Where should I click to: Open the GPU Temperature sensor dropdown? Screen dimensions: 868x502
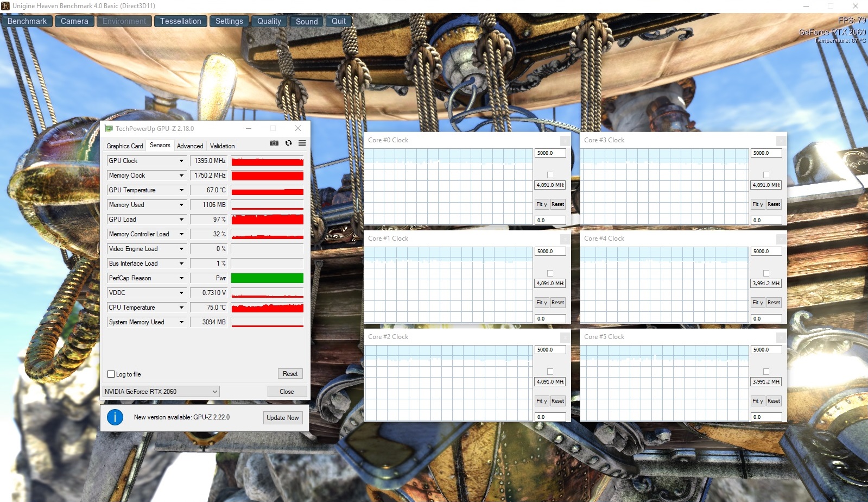coord(181,190)
